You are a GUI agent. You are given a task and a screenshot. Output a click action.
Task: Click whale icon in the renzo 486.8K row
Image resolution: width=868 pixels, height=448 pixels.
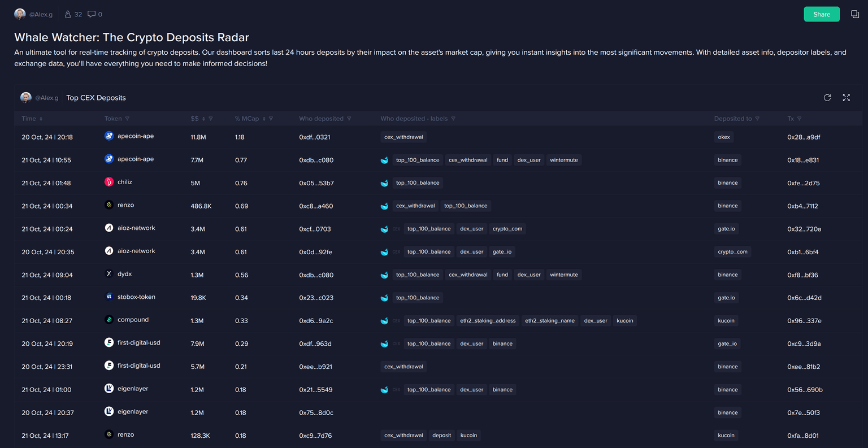pyautogui.click(x=384, y=206)
